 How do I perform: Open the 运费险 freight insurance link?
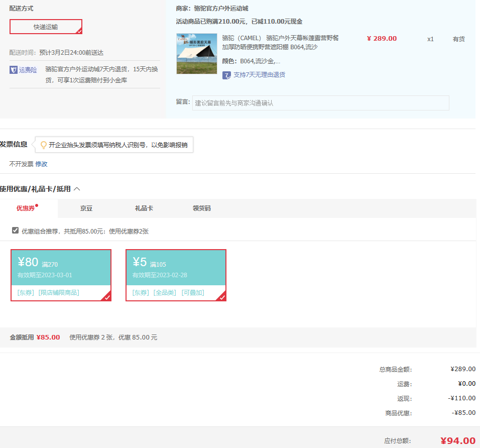(28, 70)
